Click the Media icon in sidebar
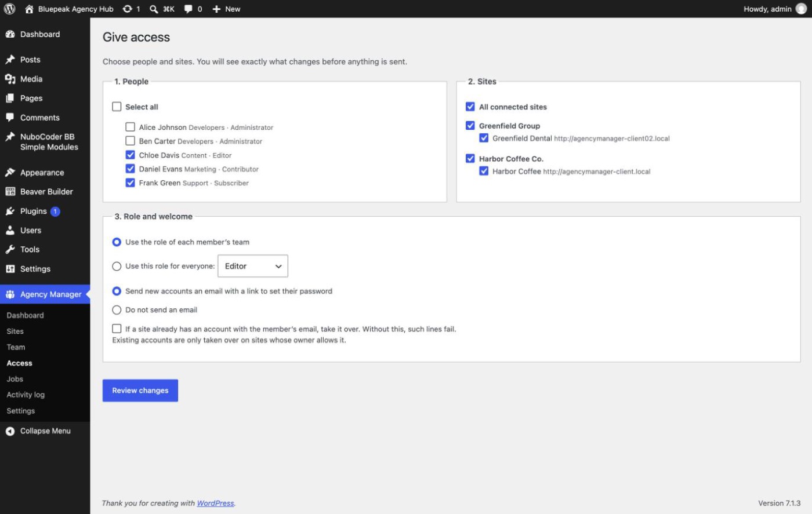Viewport: 812px width, 514px height. point(10,79)
